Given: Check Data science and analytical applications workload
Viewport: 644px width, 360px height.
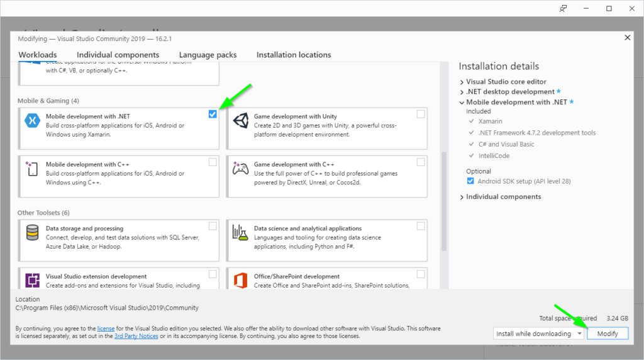Looking at the screenshot, I should pyautogui.click(x=421, y=226).
